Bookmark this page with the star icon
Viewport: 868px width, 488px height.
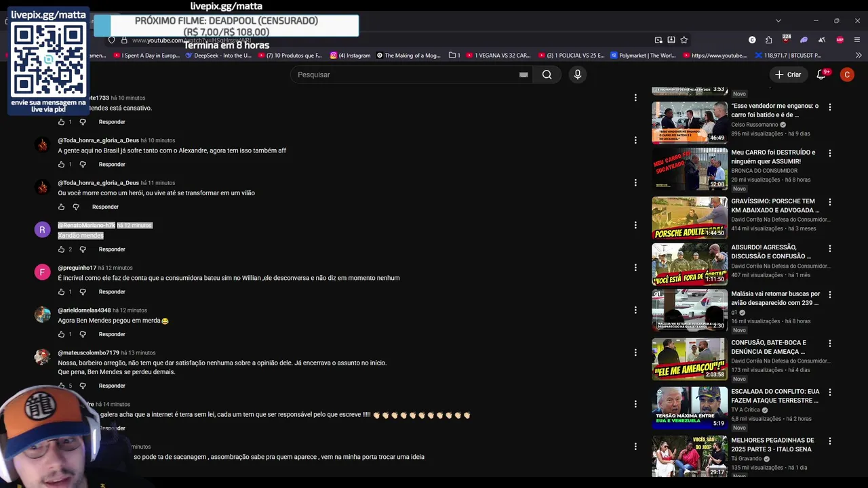[684, 40]
